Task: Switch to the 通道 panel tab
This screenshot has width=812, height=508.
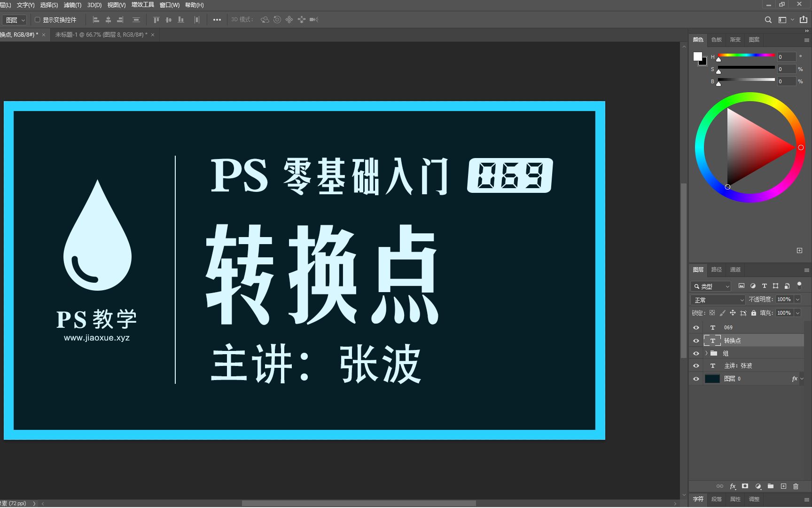Action: click(735, 270)
